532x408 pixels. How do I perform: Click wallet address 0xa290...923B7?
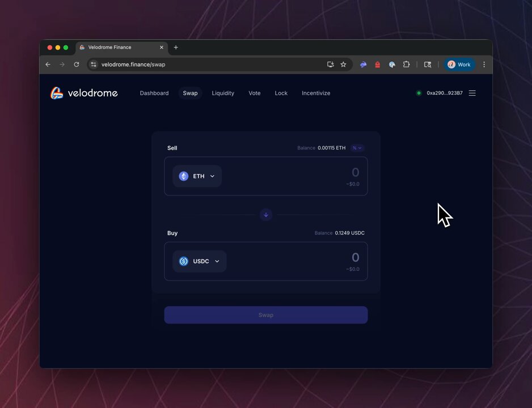pyautogui.click(x=445, y=93)
